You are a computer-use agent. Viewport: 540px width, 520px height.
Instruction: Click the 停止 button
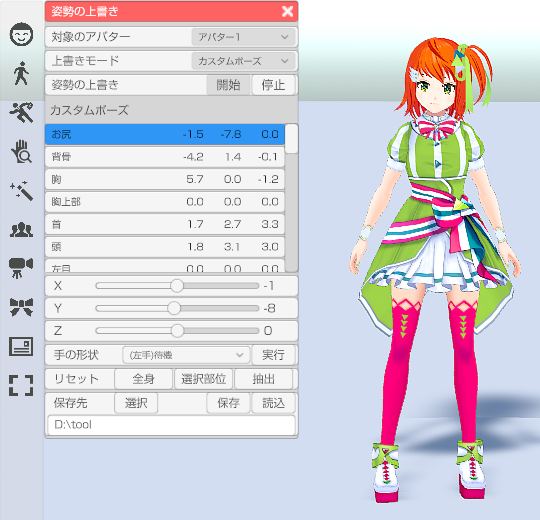pos(273,85)
